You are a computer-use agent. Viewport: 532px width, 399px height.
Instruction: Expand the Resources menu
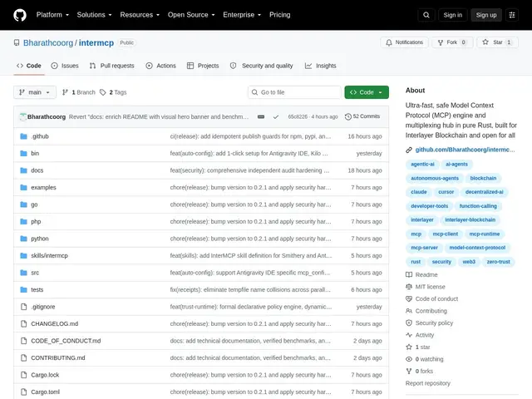pyautogui.click(x=140, y=15)
